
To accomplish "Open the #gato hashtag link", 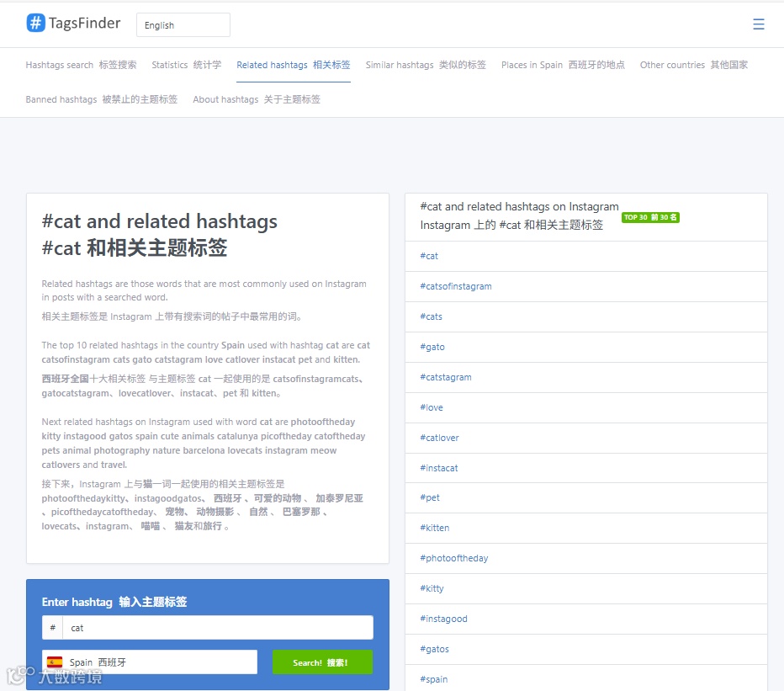I will point(432,348).
